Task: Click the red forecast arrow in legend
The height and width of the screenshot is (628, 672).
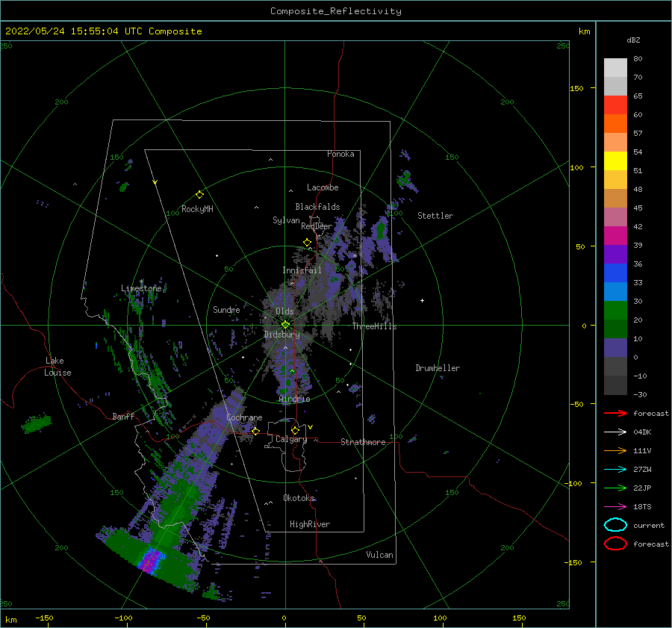Action: [x=615, y=413]
